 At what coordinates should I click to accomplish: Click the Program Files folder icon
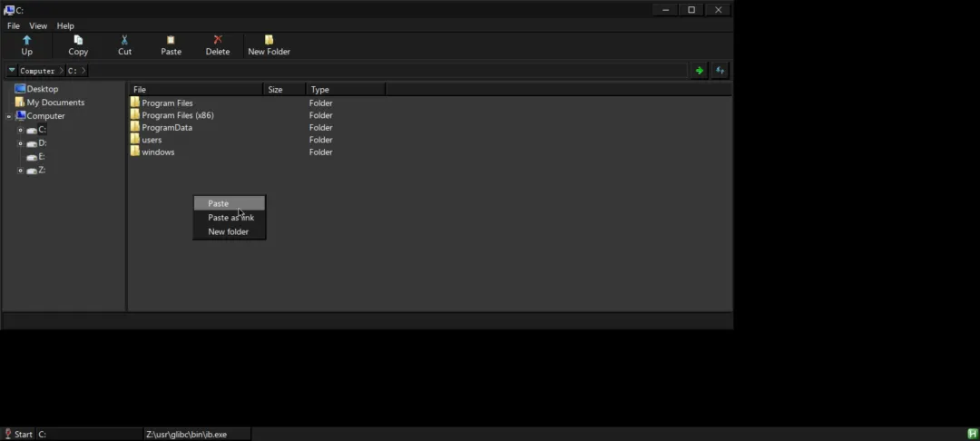135,103
